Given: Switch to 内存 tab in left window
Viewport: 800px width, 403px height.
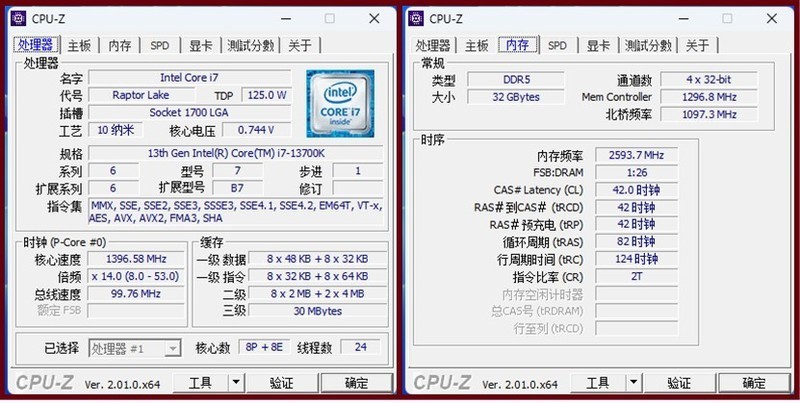Looking at the screenshot, I should (x=120, y=45).
